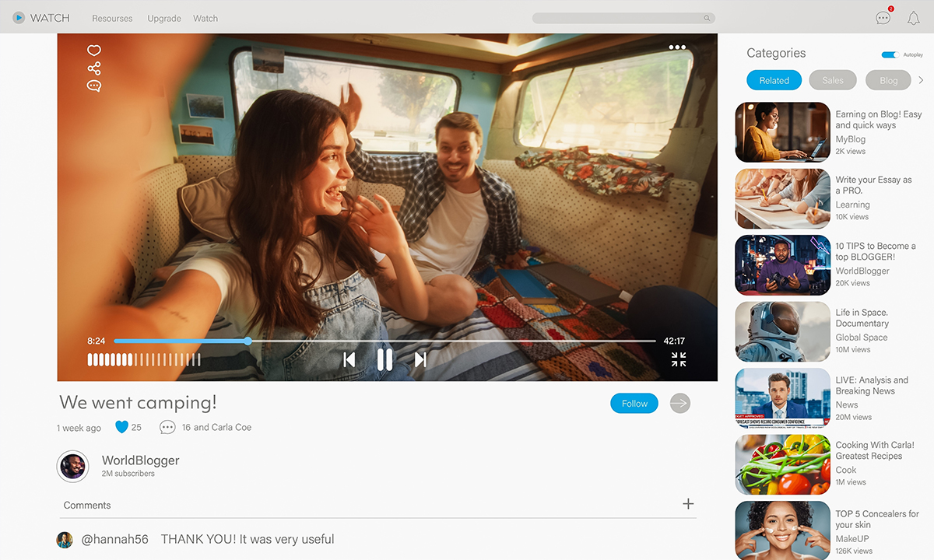This screenshot has height=560, width=934.
Task: Open the three-dot video options menu
Action: (677, 47)
